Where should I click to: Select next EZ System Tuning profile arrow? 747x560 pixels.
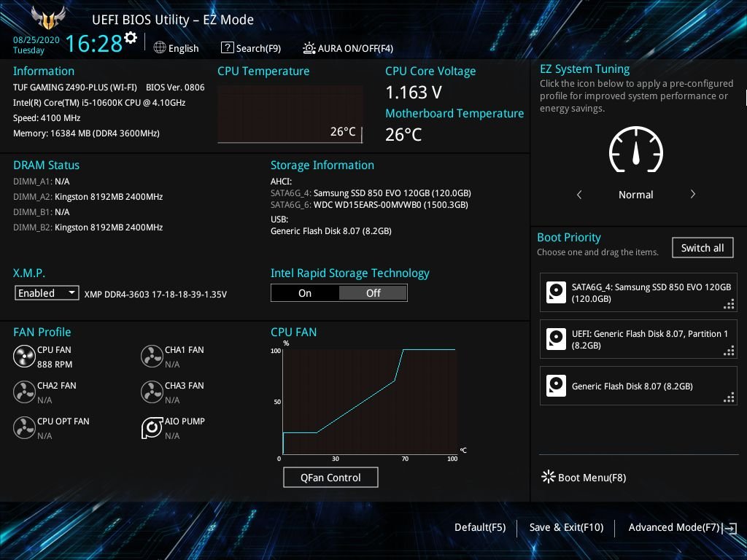(693, 194)
